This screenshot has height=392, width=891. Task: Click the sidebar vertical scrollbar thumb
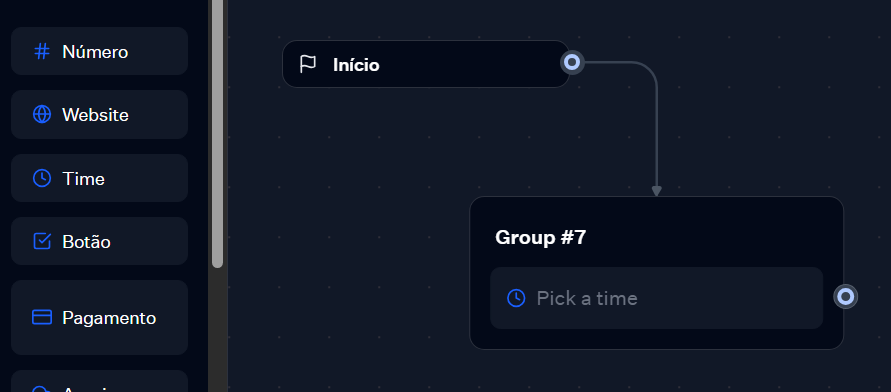[x=217, y=134]
